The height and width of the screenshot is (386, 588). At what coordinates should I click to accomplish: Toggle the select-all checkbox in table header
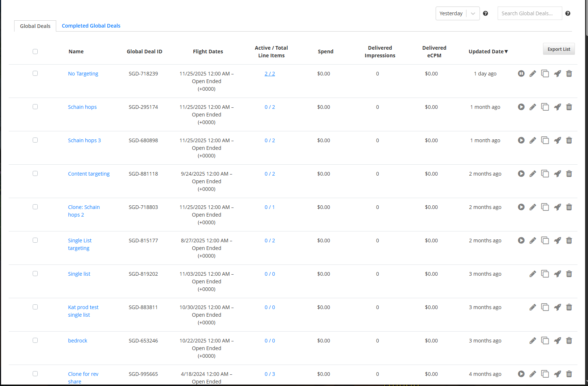pyautogui.click(x=35, y=52)
